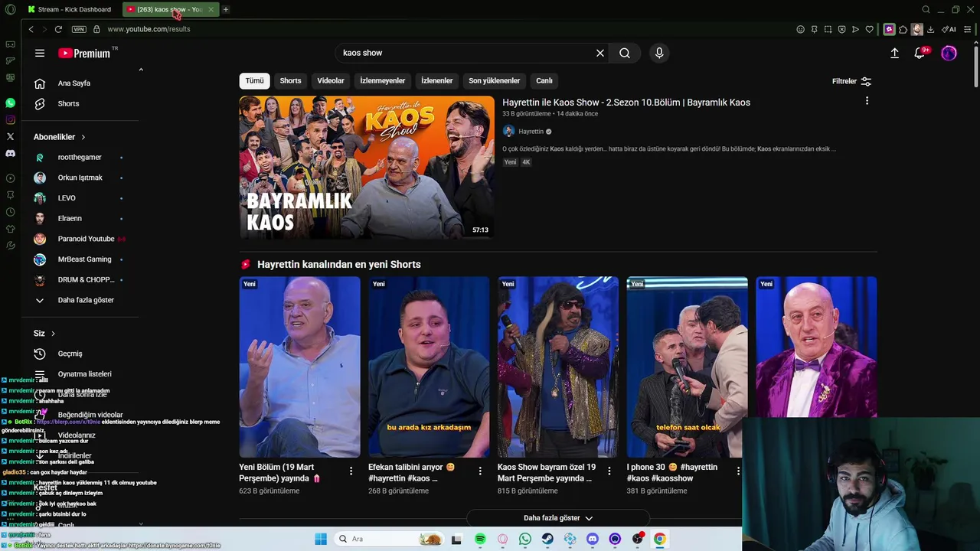Open options menu for main video result
This screenshot has width=980, height=551.
coord(867,101)
